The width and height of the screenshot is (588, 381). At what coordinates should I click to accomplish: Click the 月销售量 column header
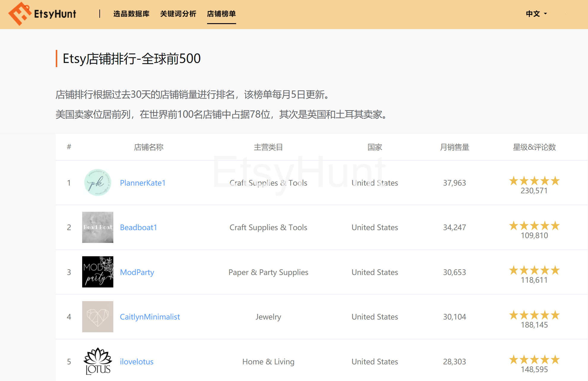click(x=454, y=147)
